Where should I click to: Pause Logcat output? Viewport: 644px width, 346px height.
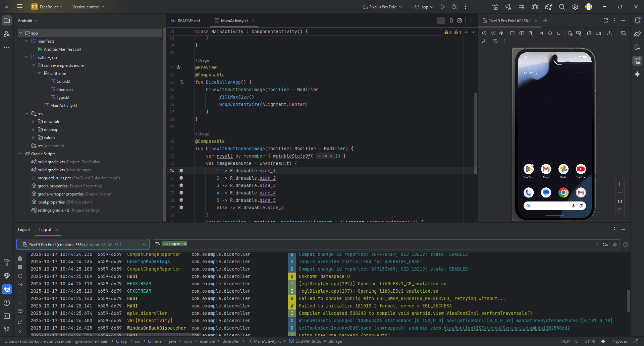click(20, 267)
